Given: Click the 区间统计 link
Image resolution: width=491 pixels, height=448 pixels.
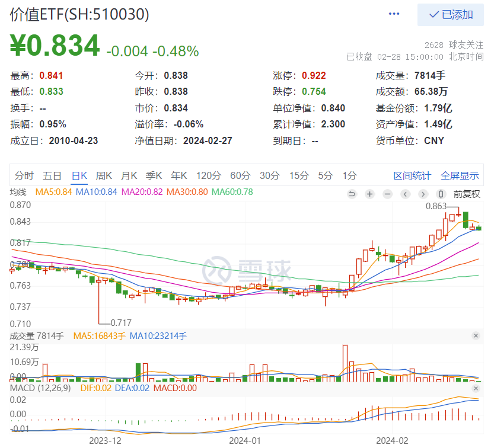Looking at the screenshot, I should tap(412, 175).
